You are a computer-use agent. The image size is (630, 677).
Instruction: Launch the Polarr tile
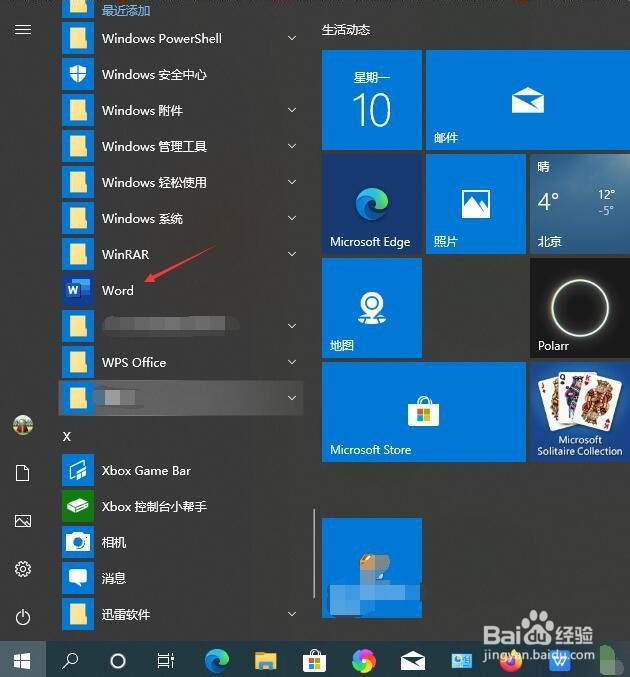[580, 308]
